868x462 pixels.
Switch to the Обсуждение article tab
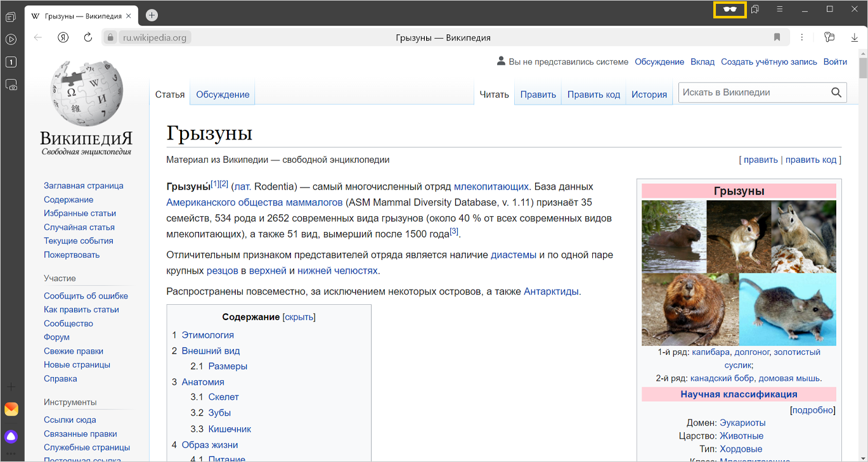click(x=223, y=94)
